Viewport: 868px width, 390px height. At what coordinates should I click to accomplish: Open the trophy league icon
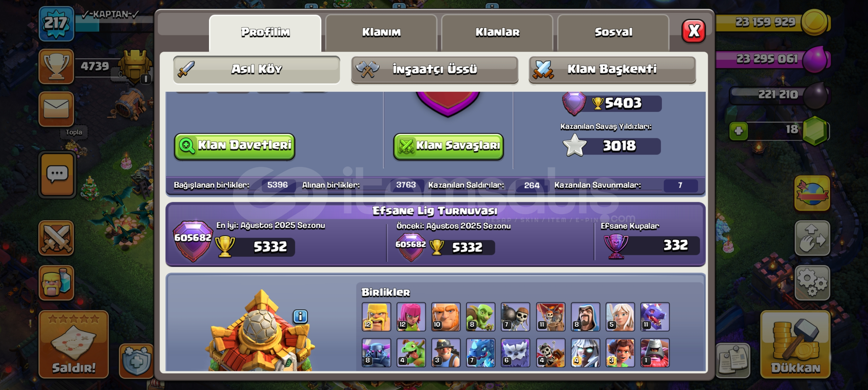[x=56, y=66]
